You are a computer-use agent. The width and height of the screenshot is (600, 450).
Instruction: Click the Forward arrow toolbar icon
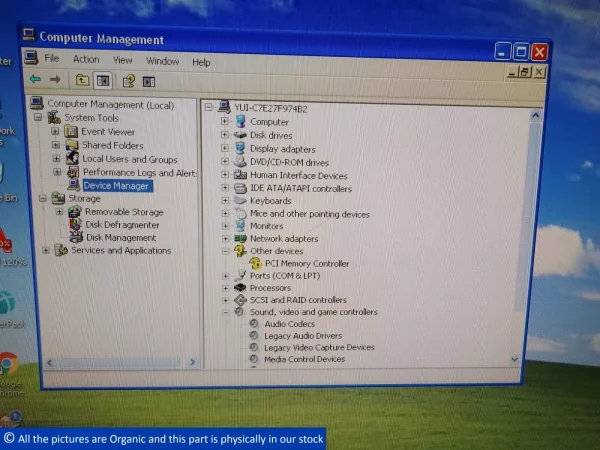coord(55,80)
